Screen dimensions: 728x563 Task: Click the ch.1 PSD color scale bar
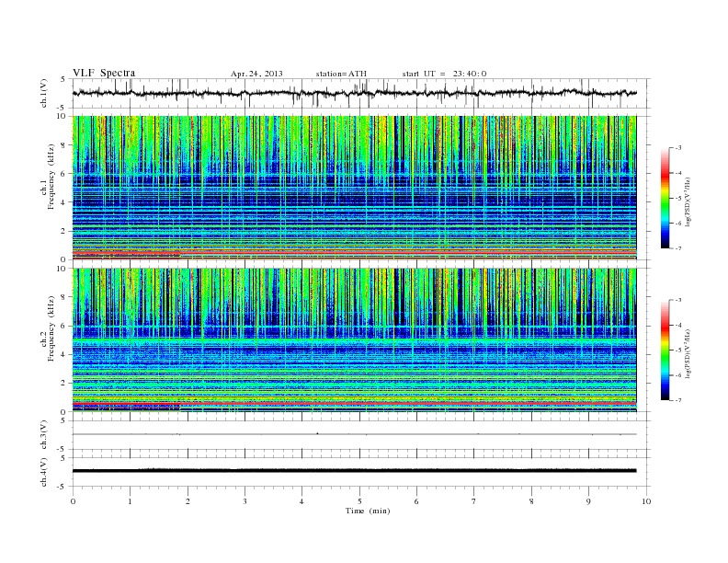665,198
